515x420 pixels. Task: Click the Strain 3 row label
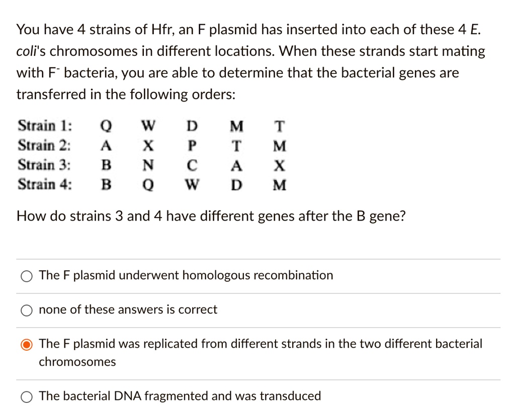tap(42, 165)
